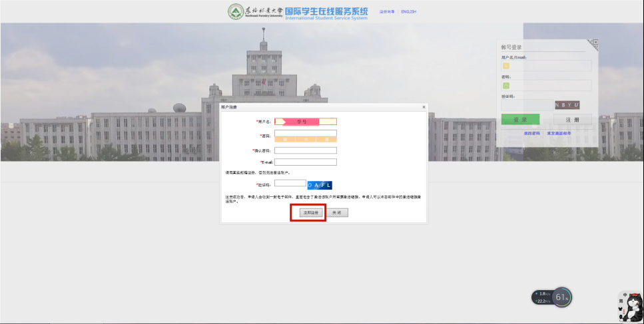Click the 注册 register button in login panel
The width and height of the screenshot is (644, 324).
572,120
